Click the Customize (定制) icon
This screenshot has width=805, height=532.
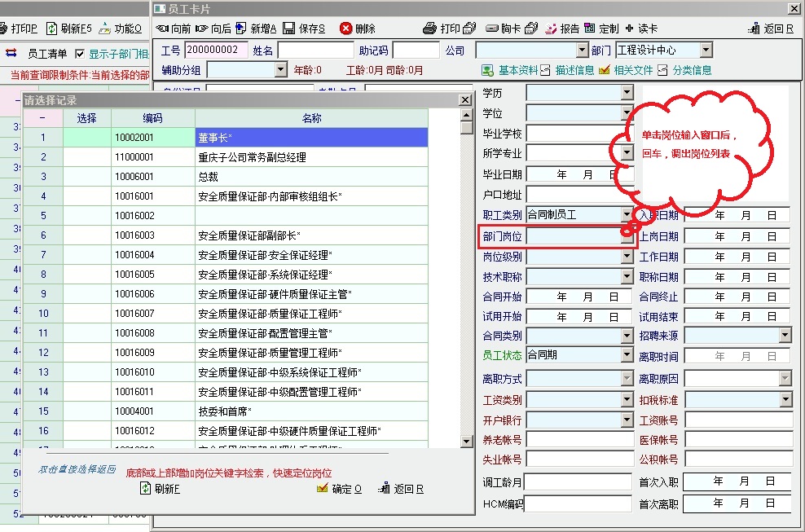(x=590, y=29)
